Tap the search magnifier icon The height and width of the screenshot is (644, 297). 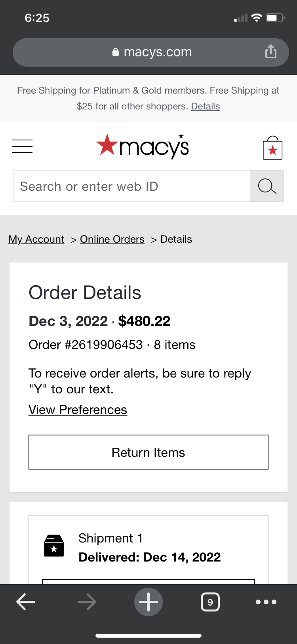(x=267, y=186)
